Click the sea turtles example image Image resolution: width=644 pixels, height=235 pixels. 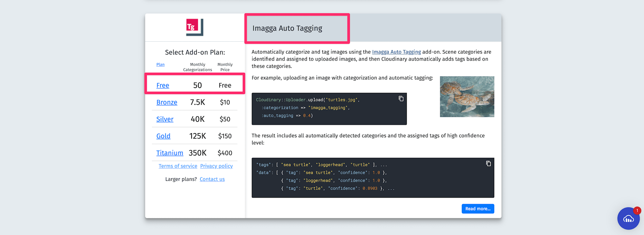(x=467, y=97)
